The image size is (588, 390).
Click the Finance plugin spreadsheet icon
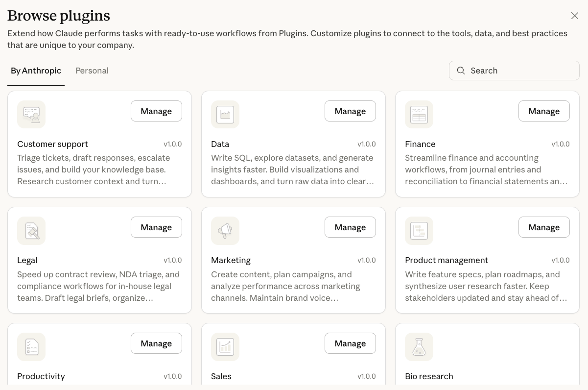[419, 114]
